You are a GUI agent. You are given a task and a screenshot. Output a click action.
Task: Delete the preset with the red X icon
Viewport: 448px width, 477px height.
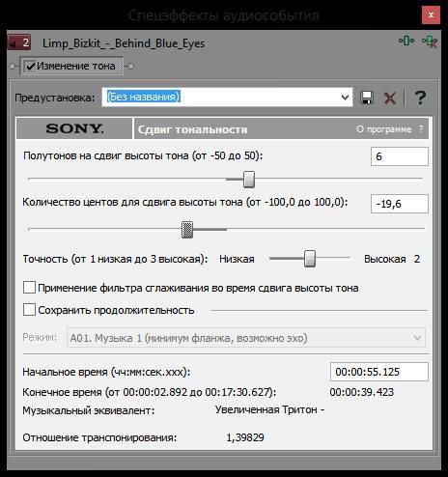point(390,98)
